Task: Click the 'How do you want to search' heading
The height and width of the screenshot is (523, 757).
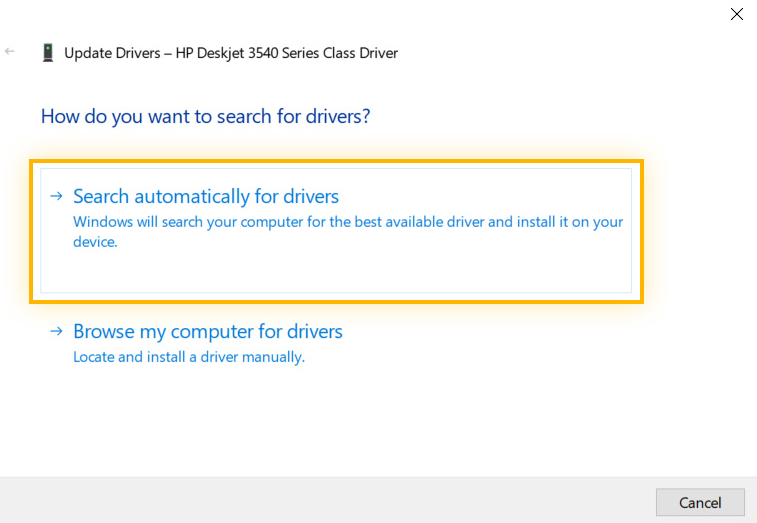Action: pos(205,116)
